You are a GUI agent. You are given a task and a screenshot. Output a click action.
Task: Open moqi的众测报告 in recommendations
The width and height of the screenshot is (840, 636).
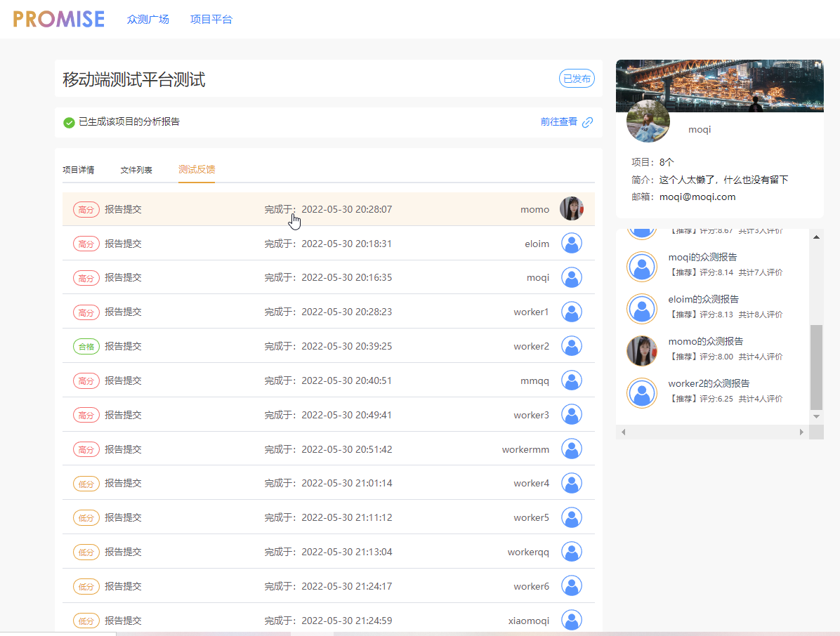tap(702, 257)
